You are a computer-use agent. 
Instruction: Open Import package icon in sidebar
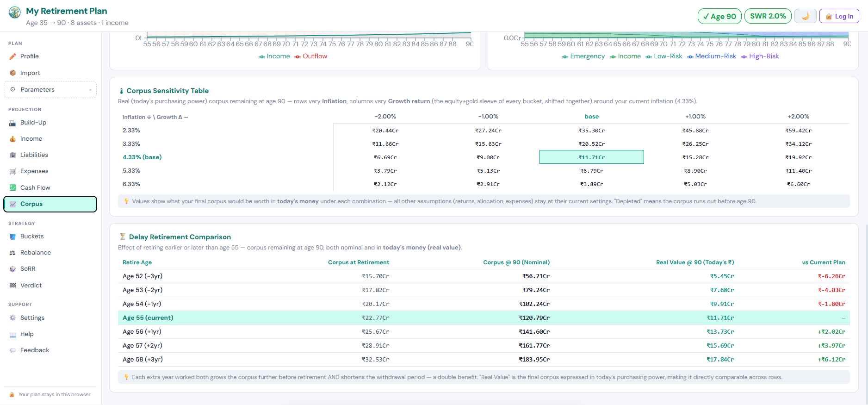pos(13,73)
